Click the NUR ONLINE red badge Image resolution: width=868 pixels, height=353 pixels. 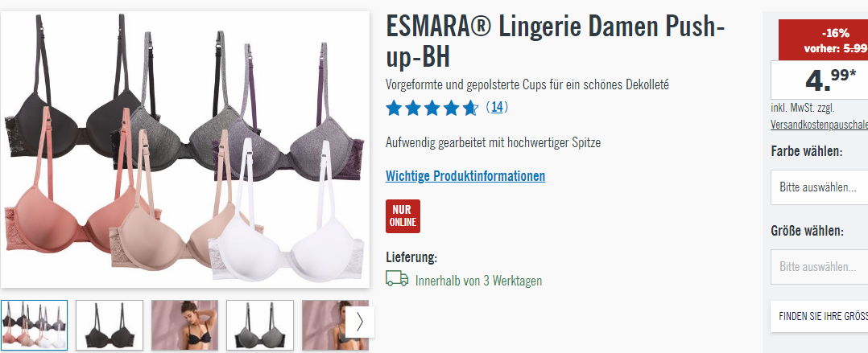tap(403, 216)
